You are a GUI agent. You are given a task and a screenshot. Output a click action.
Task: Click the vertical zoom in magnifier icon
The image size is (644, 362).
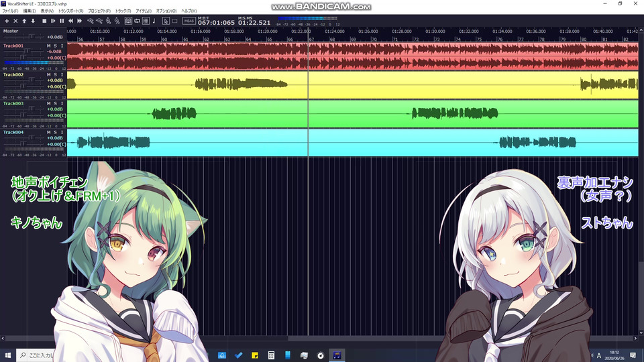[109, 21]
